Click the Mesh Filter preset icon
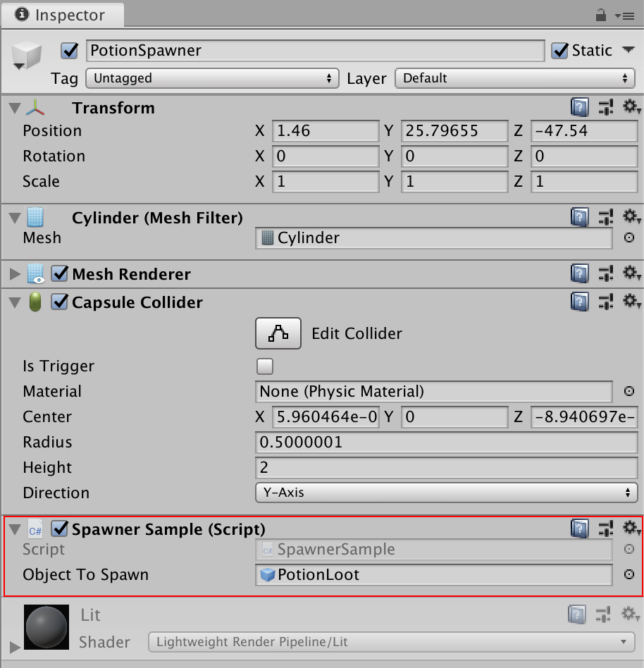The width and height of the screenshot is (644, 668). [605, 218]
